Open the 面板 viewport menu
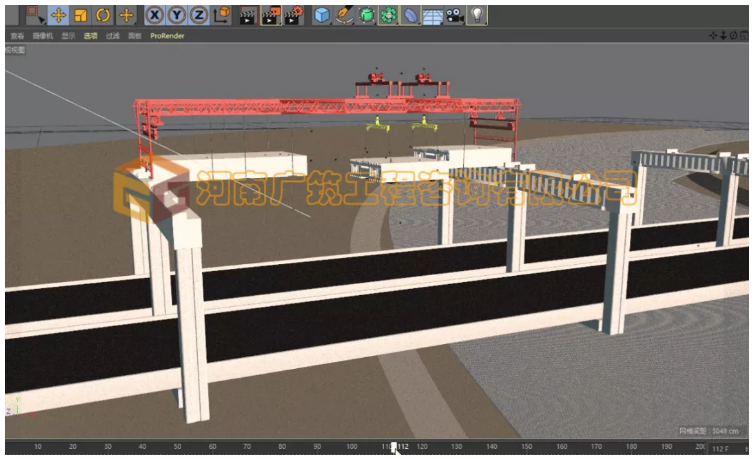This screenshot has width=755, height=459. pos(135,36)
